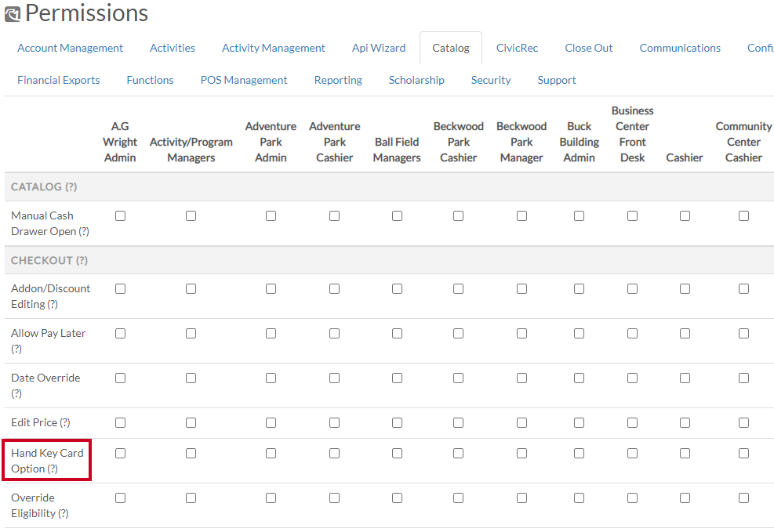Enable Date Override for Adventure Park Cashier
This screenshot has width=774, height=532.
tap(335, 378)
